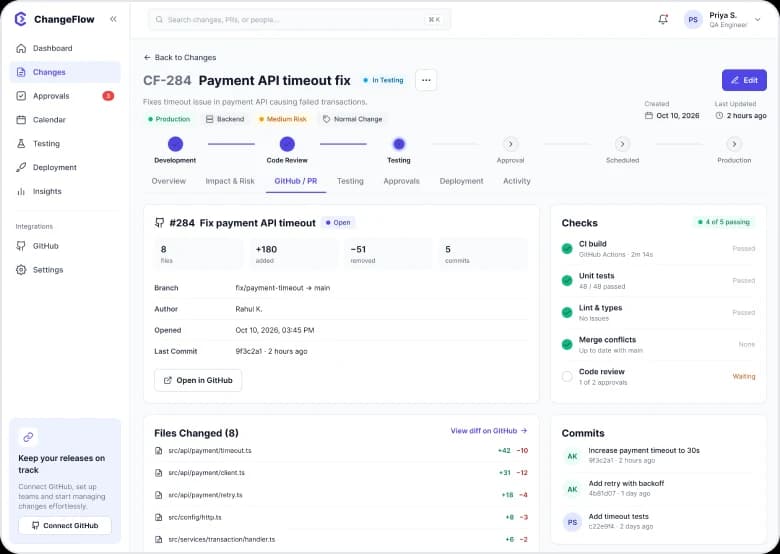Screen dimensions: 780x554
Task: Click View diff on GitHub link
Action: pos(489,431)
